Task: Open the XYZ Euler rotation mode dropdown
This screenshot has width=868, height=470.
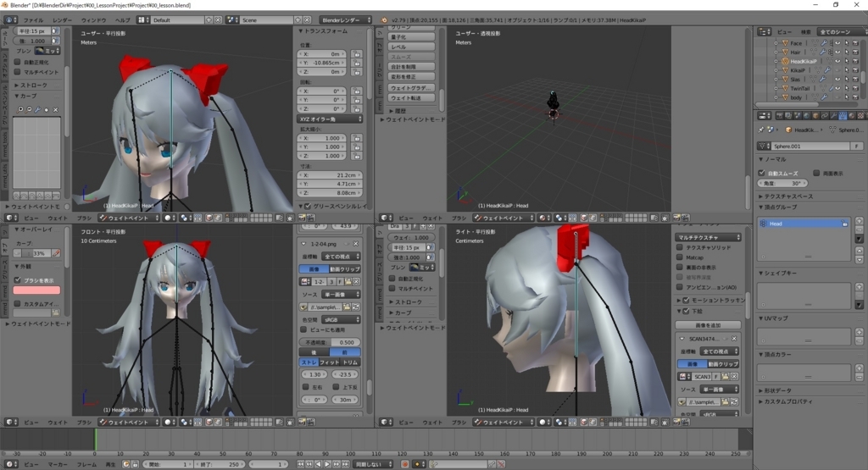Action: (331, 119)
